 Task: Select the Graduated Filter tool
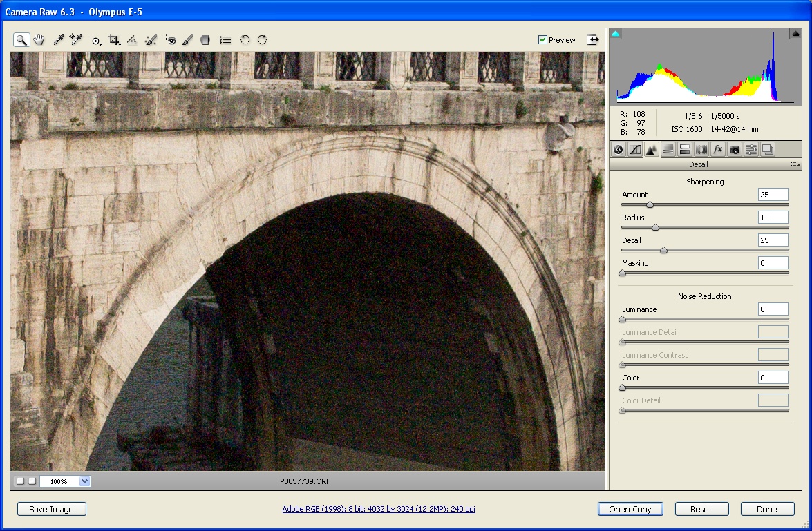pos(205,40)
